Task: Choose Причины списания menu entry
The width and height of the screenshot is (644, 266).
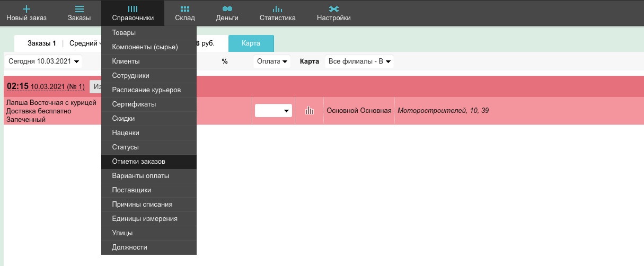Action: [142, 205]
